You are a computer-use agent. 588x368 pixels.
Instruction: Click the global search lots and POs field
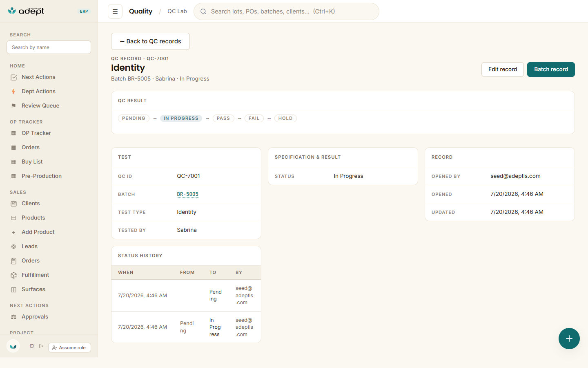pos(286,11)
